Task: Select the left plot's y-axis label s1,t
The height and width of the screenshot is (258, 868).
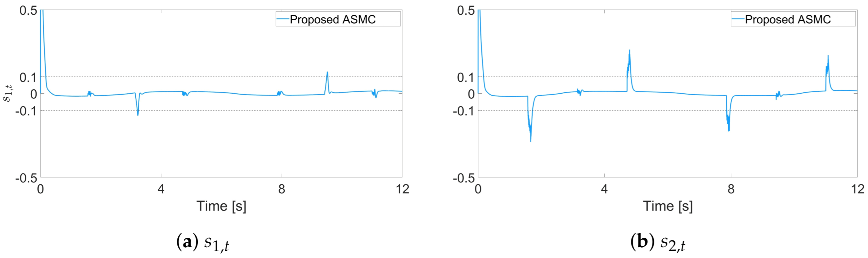Action: point(8,93)
